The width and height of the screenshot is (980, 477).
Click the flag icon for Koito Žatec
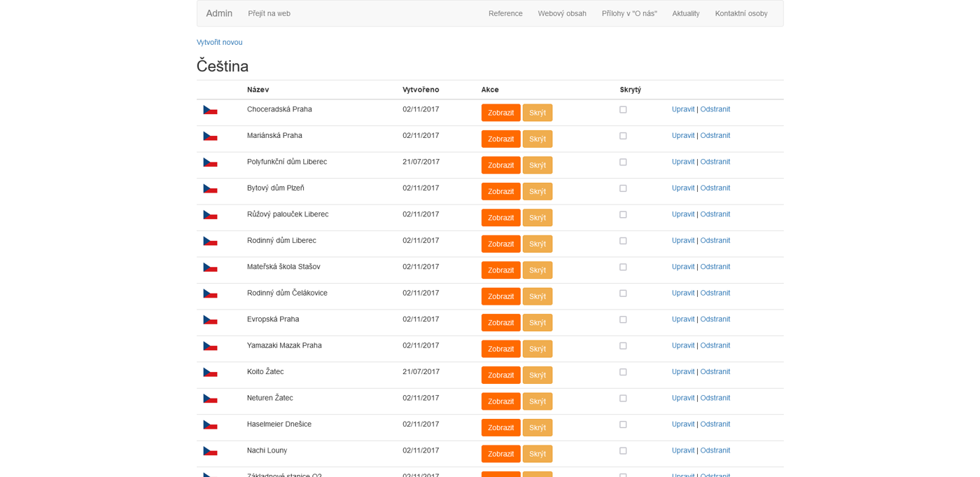pos(210,372)
